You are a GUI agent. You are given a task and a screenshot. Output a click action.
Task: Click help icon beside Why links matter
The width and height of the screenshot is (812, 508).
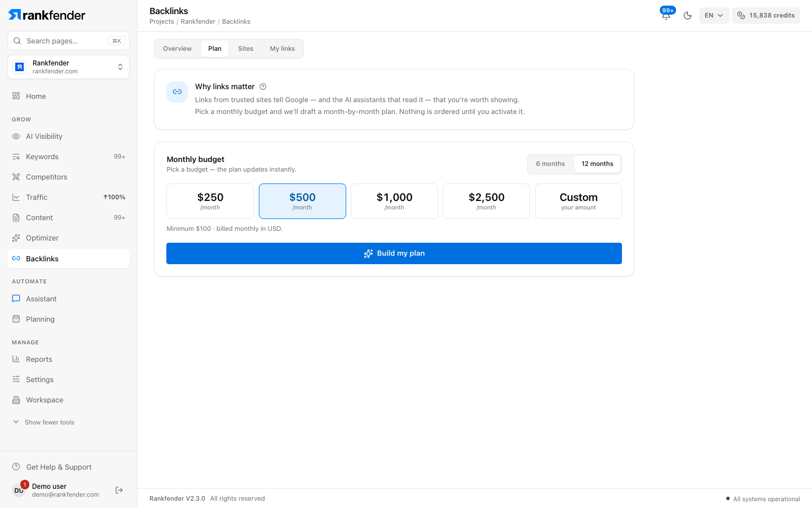pos(263,86)
